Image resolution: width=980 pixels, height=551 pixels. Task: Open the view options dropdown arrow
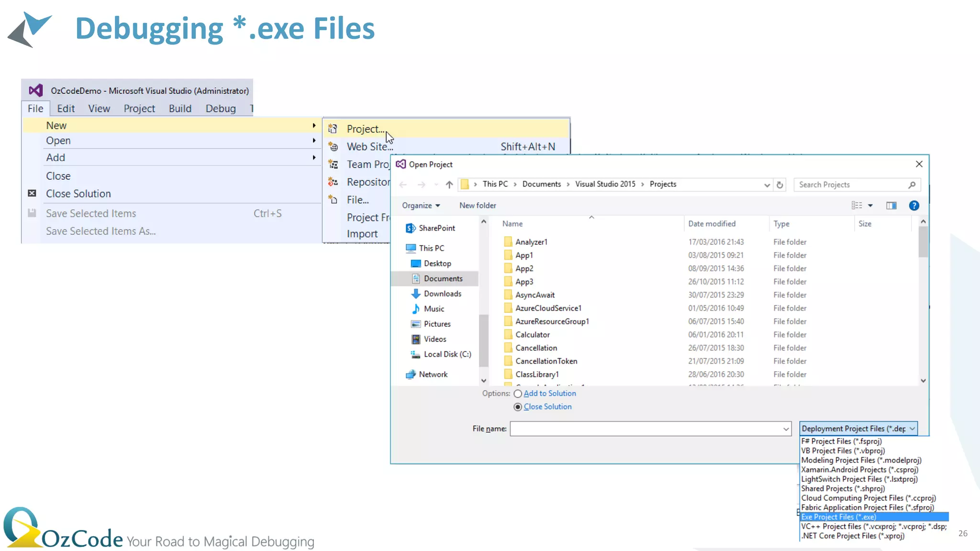(870, 205)
